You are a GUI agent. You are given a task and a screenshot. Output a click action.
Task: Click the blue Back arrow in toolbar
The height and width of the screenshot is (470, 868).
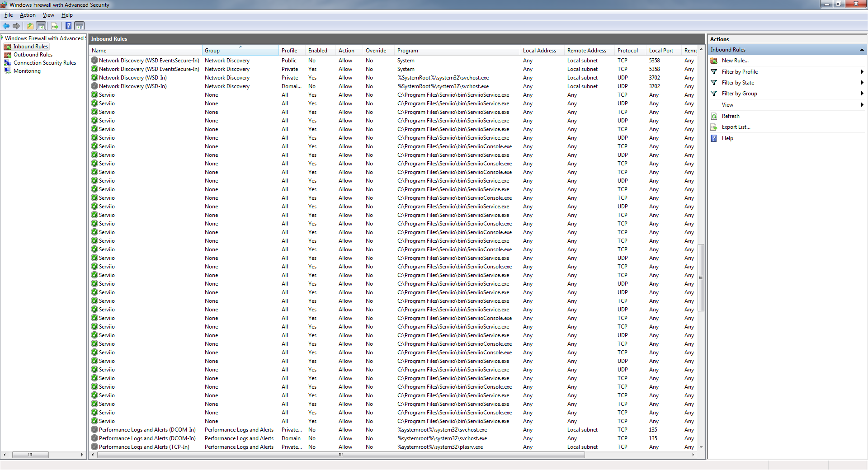pos(6,26)
